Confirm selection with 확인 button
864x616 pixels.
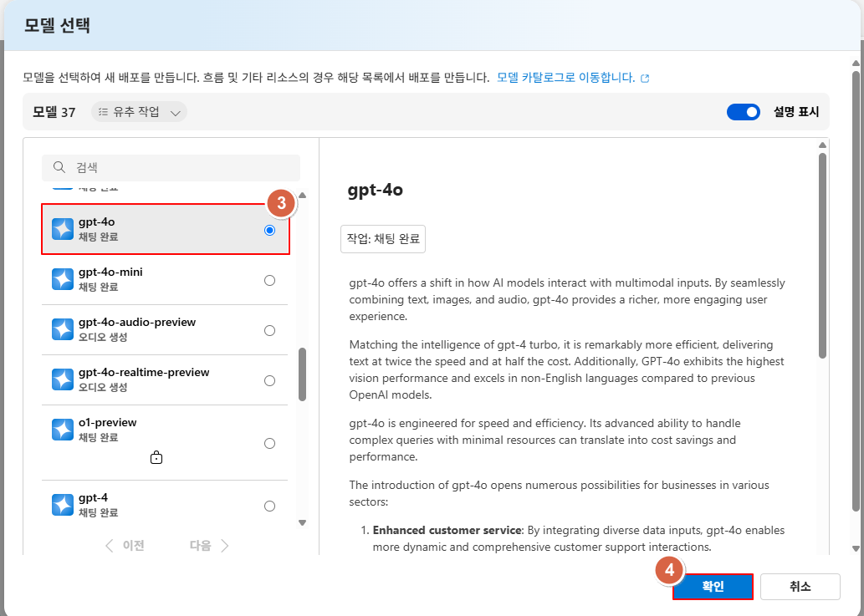(x=713, y=586)
